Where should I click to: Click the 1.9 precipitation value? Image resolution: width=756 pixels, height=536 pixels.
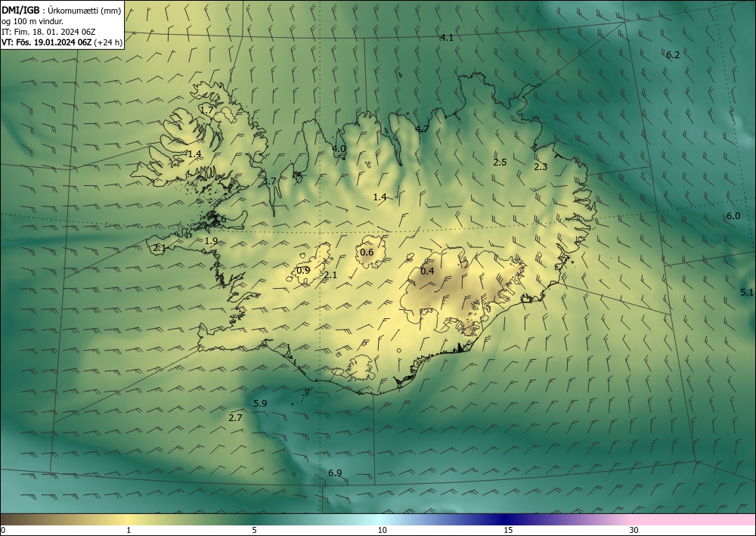211,241
